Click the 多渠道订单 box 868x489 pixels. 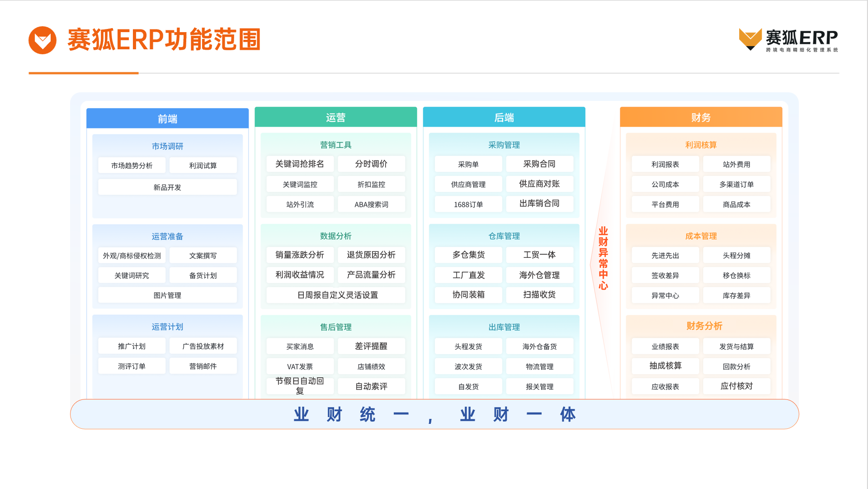[x=736, y=184]
